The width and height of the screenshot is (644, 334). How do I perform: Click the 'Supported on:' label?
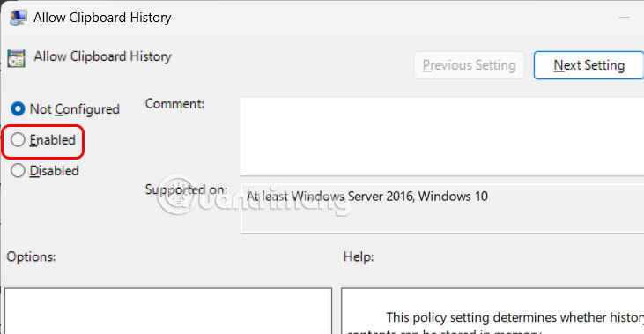186,189
